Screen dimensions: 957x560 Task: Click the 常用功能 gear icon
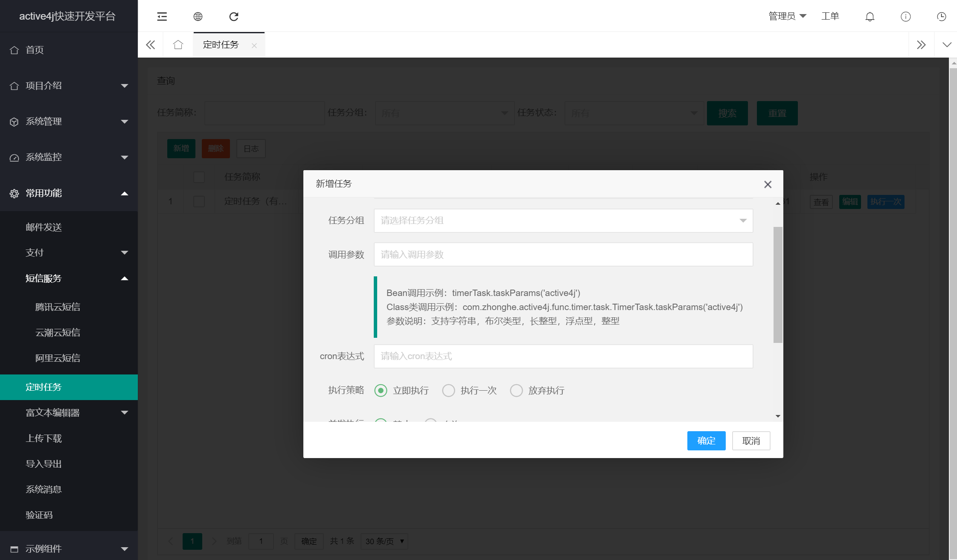(x=14, y=193)
